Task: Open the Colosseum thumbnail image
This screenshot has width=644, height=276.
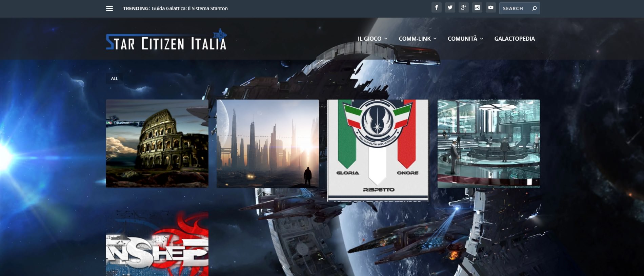Action: coord(157,144)
